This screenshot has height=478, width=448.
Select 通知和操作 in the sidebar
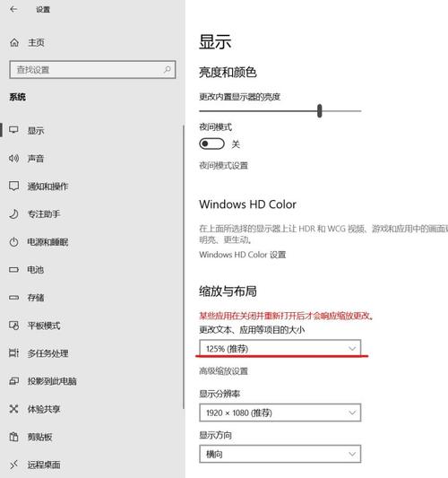[x=47, y=187]
